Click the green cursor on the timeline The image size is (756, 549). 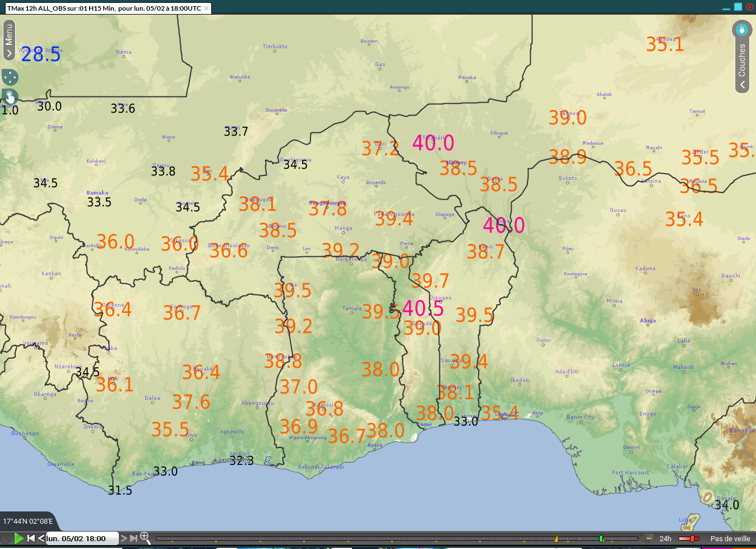(x=601, y=538)
